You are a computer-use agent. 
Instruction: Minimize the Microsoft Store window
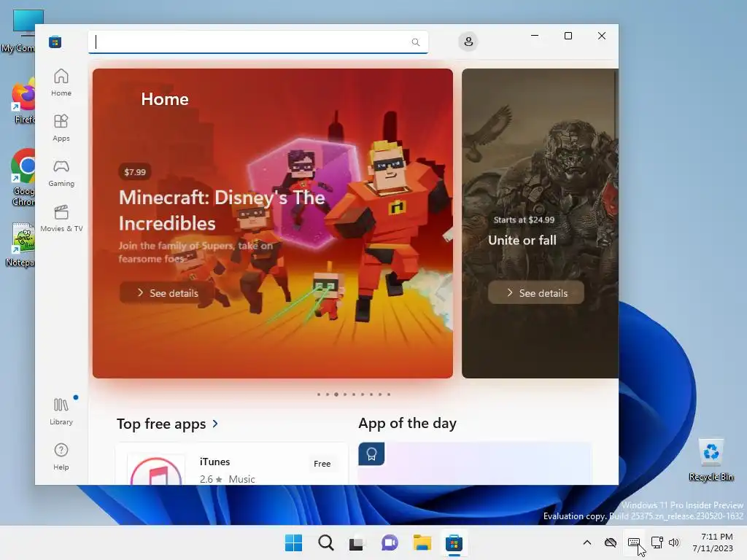coord(535,36)
